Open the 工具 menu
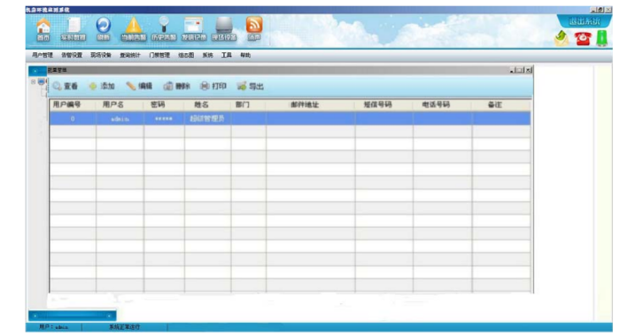 pyautogui.click(x=226, y=55)
